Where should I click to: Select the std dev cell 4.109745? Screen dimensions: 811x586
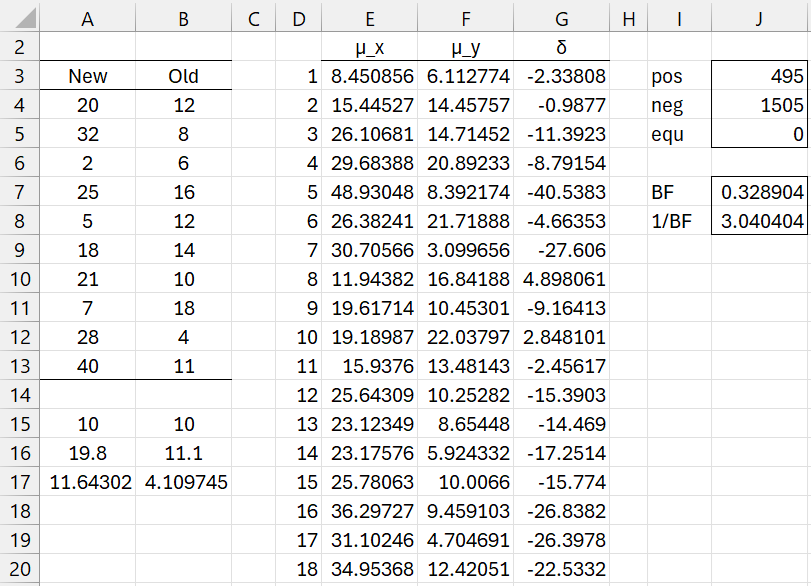pyautogui.click(x=184, y=482)
